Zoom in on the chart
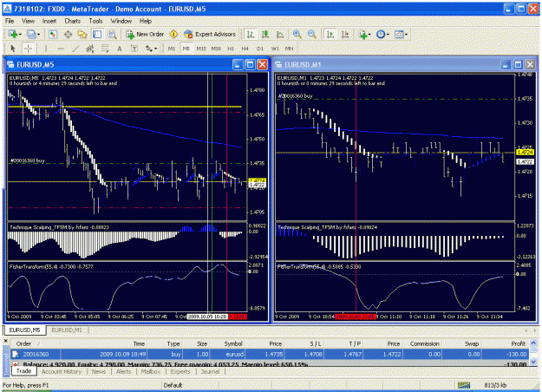 click(x=297, y=34)
